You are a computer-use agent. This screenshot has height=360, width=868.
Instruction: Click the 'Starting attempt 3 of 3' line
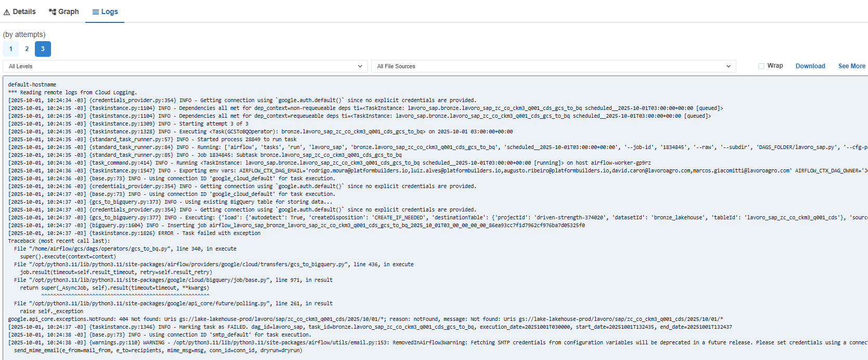(x=129, y=123)
